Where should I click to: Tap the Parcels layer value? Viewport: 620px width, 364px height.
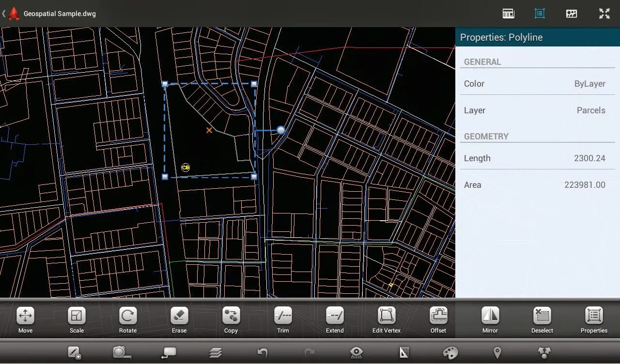591,110
